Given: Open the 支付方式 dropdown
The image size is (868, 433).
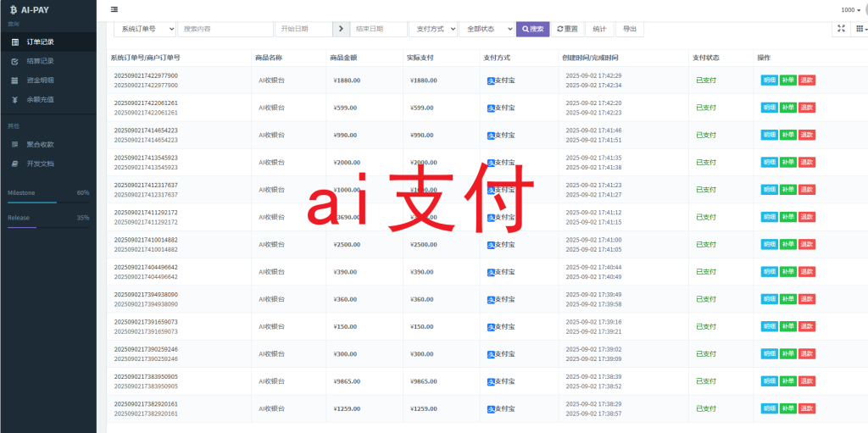Looking at the screenshot, I should 433,29.
